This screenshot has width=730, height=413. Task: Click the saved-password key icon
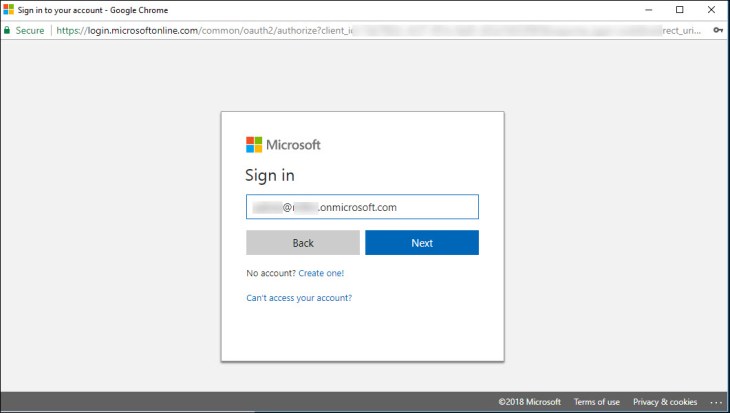(x=718, y=30)
